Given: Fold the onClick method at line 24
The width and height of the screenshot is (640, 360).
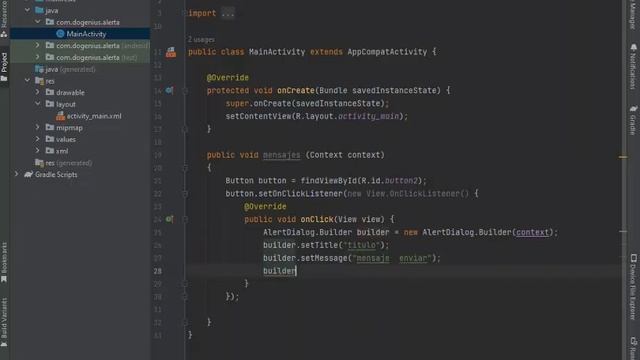Looking at the screenshot, I should [184, 220].
